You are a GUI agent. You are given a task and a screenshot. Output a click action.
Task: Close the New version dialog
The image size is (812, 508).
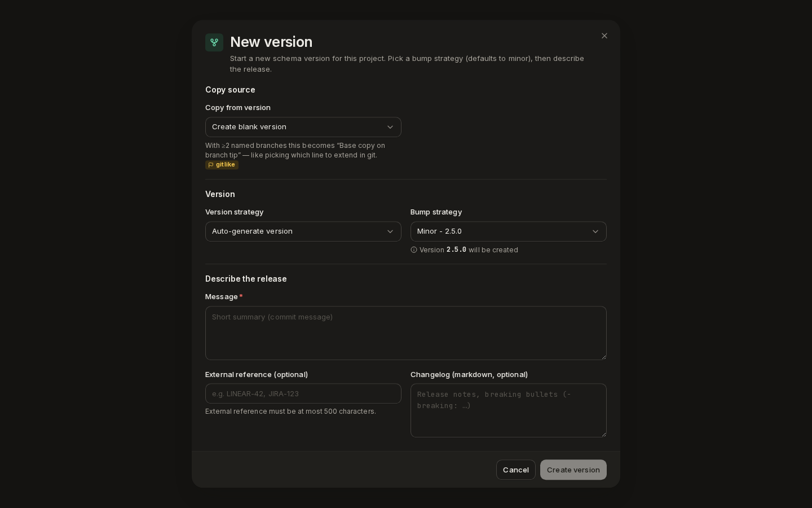click(x=604, y=36)
